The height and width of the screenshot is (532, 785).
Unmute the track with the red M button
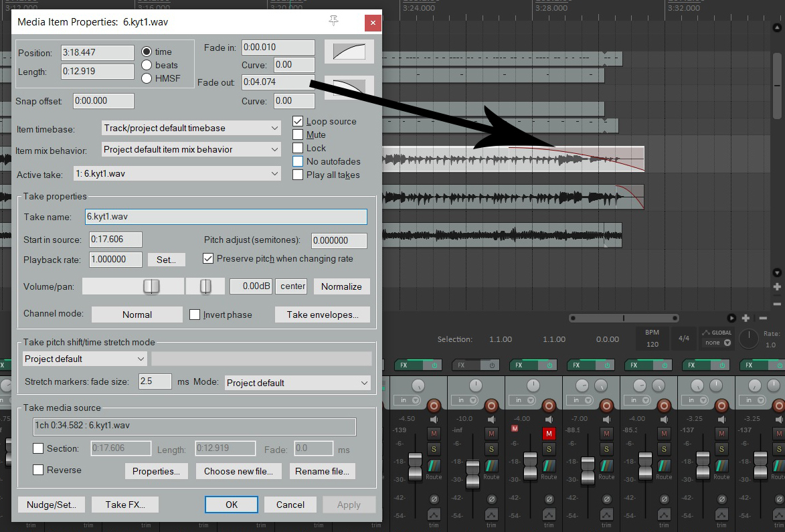coord(549,434)
